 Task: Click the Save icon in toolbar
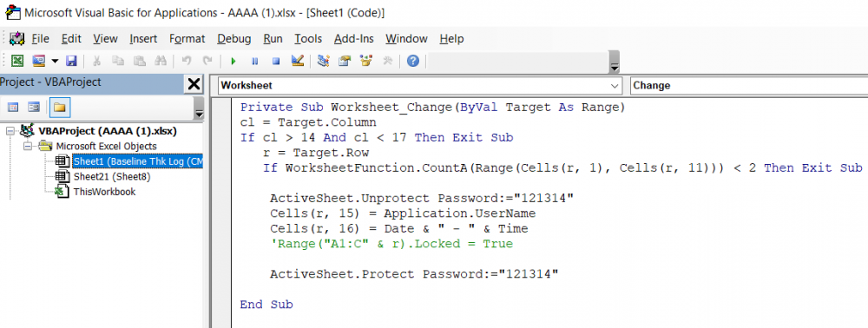pos(71,61)
